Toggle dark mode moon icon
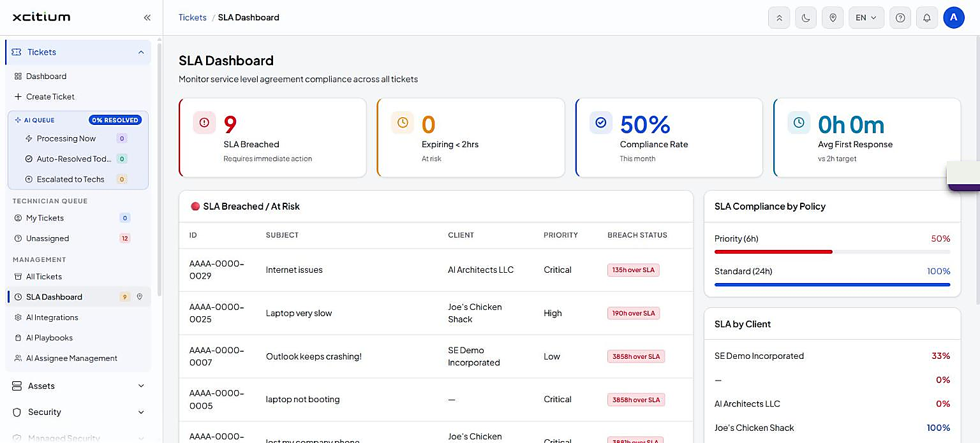980x443 pixels. pyautogui.click(x=806, y=18)
